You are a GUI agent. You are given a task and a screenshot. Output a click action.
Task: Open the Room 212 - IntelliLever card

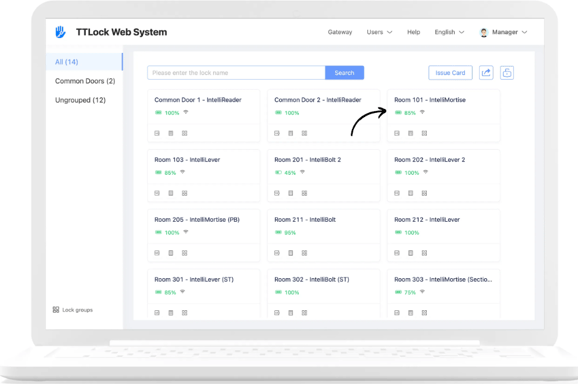point(443,235)
